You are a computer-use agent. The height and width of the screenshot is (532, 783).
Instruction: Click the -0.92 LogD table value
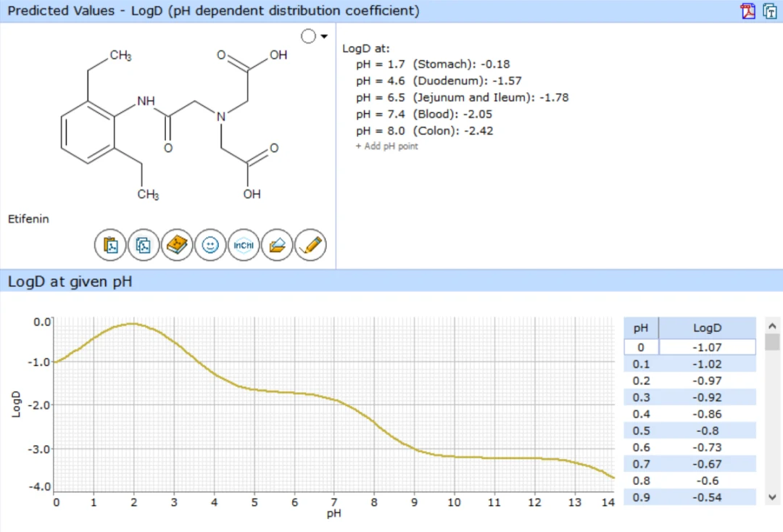[707, 398]
